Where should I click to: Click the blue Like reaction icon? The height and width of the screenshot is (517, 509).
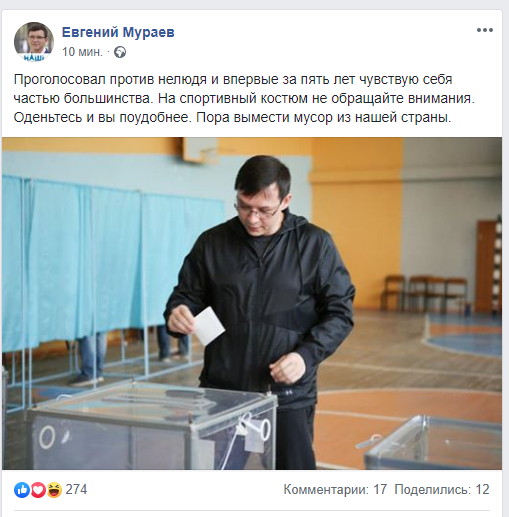pyautogui.click(x=22, y=490)
